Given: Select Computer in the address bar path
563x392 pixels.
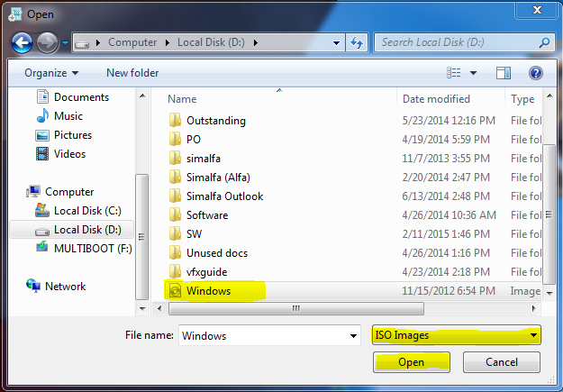Looking at the screenshot, I should click(x=132, y=42).
